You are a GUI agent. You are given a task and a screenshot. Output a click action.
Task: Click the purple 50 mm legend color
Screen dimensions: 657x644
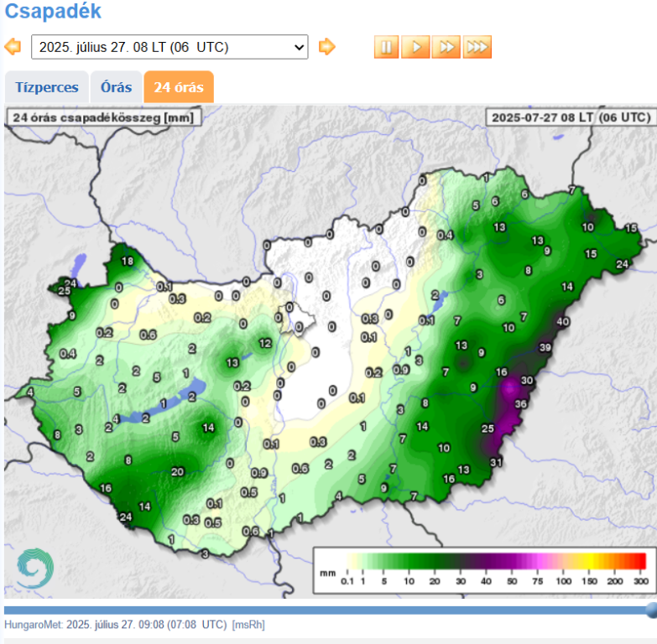click(x=512, y=561)
